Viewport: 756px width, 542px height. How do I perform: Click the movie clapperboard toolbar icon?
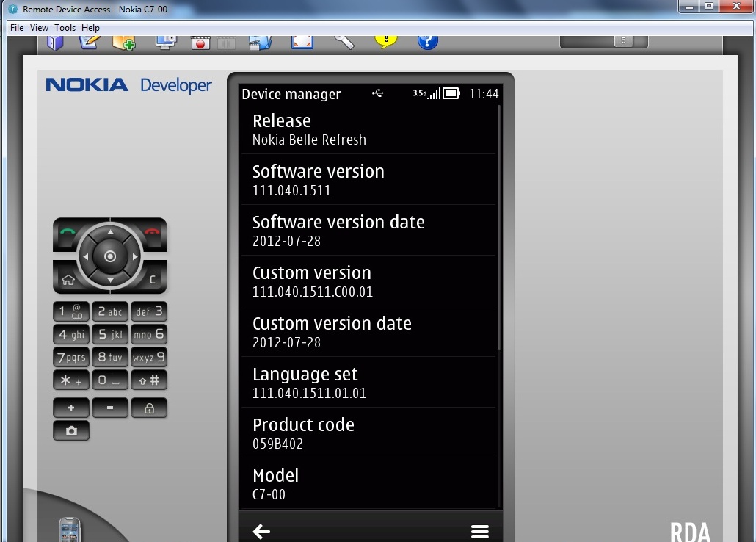(x=261, y=43)
